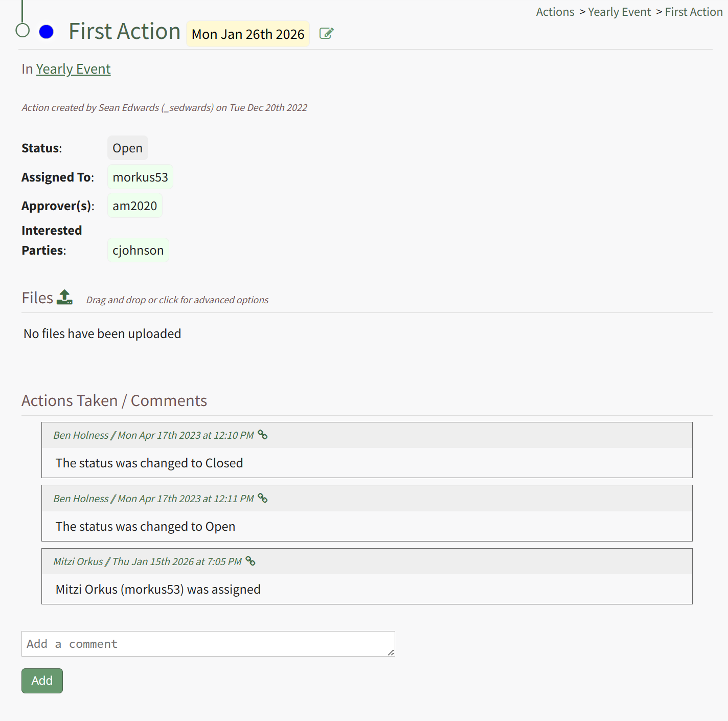Focus the Add a comment field

(204, 644)
